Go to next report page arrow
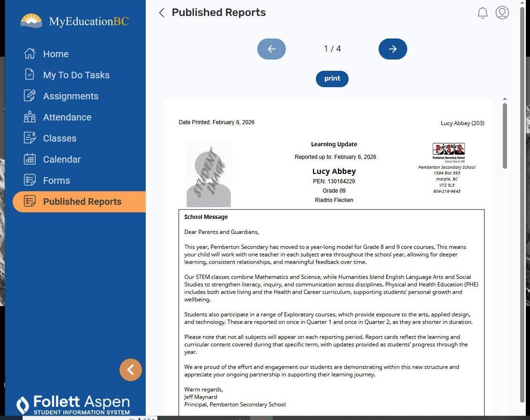 point(393,49)
